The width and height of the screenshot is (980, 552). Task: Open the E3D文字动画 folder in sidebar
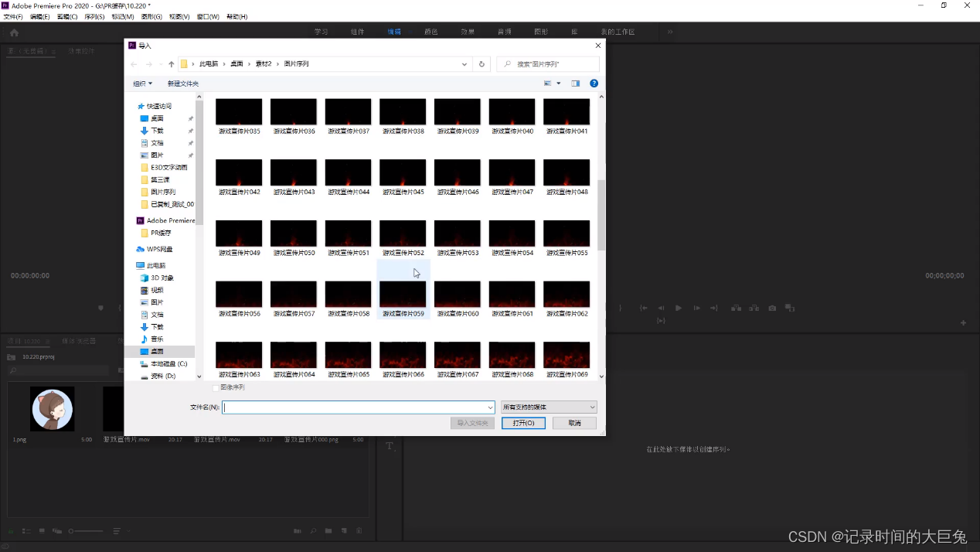click(x=164, y=167)
